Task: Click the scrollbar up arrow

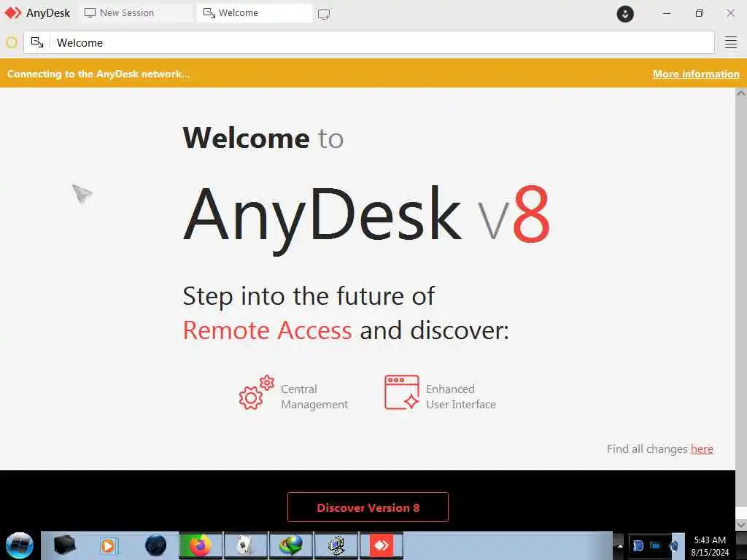Action: 741,94
